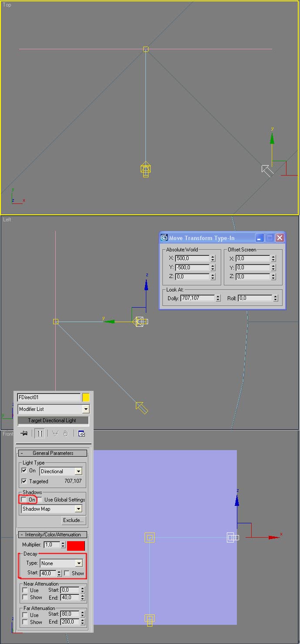
Task: Select Target Directional Light in modifier stack
Action: [x=52, y=420]
